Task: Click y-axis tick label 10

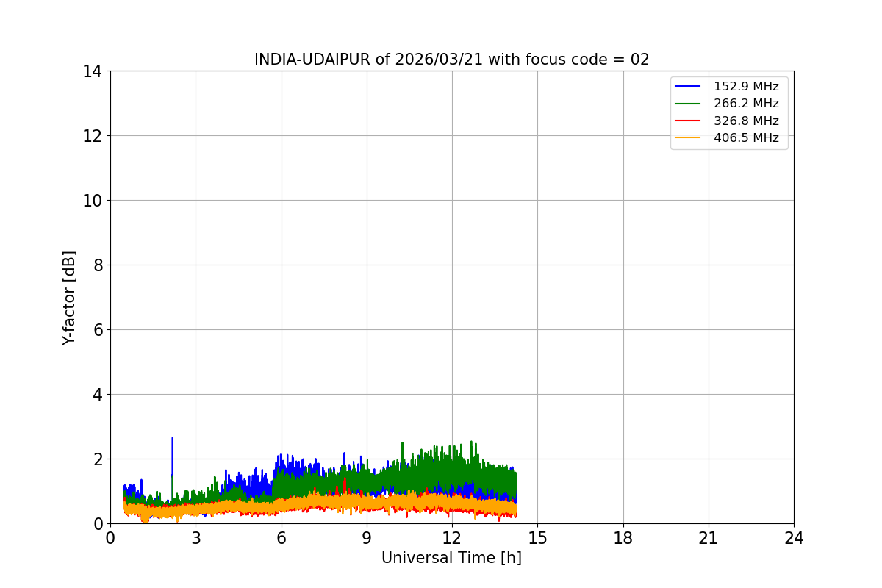Action: pyautogui.click(x=92, y=201)
